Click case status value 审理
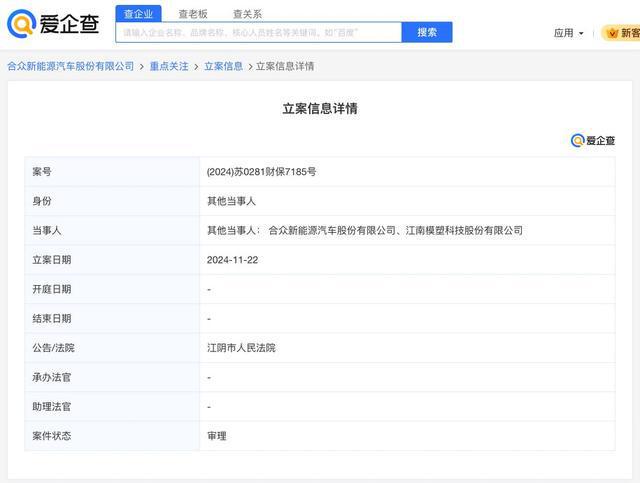The width and height of the screenshot is (640, 483). pos(217,436)
